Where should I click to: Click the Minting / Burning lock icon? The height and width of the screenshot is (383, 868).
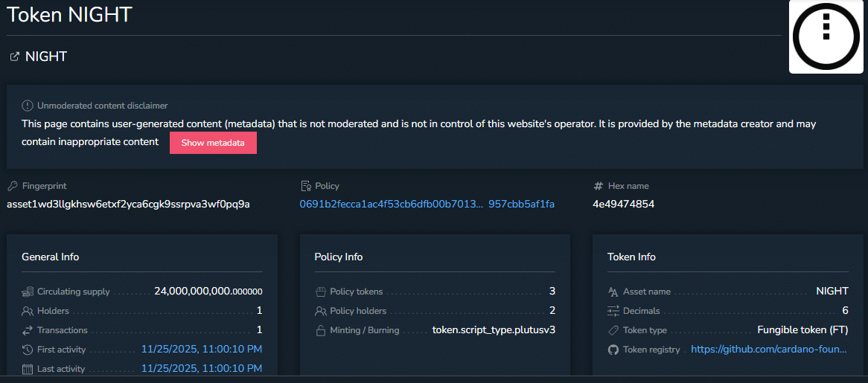pos(321,330)
